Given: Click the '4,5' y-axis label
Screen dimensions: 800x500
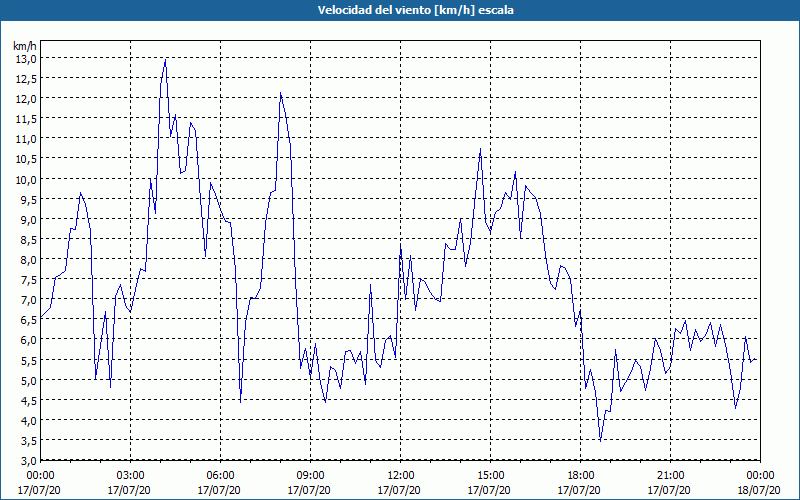Looking at the screenshot, I should (28, 401).
